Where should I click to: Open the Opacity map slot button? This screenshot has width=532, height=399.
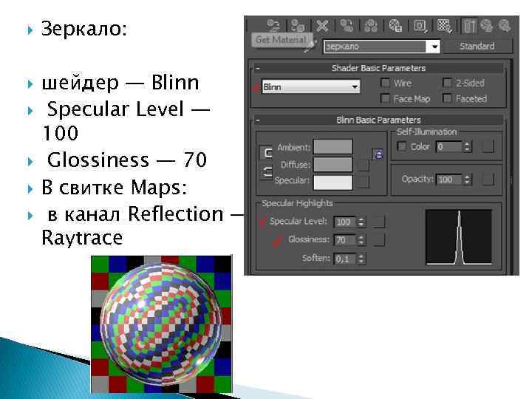488,179
